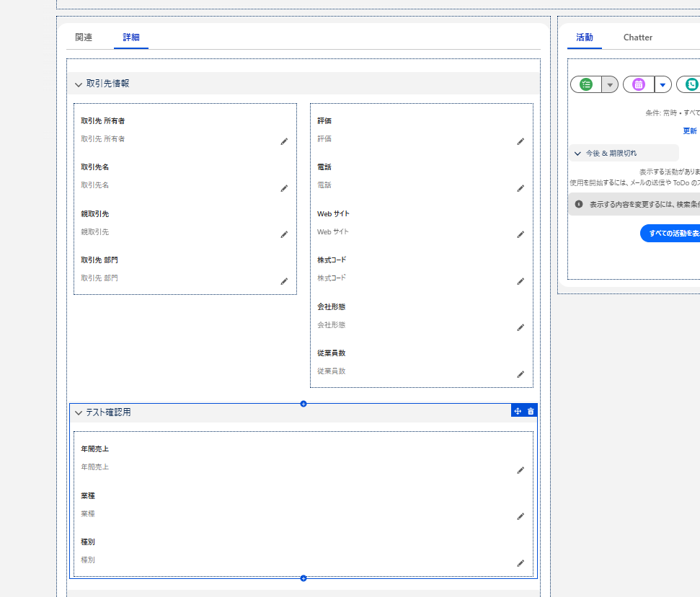The image size is (700, 597).
Task: Select the 電話 field label
Action: click(324, 167)
